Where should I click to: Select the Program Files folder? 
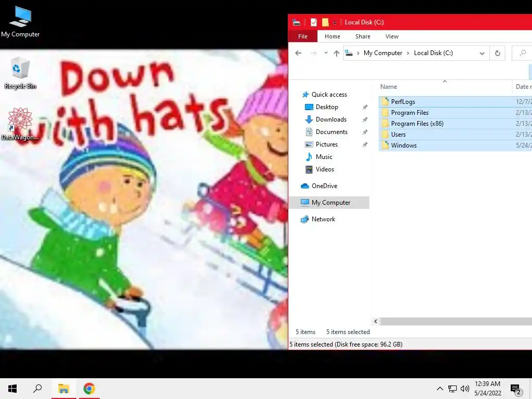455,113
